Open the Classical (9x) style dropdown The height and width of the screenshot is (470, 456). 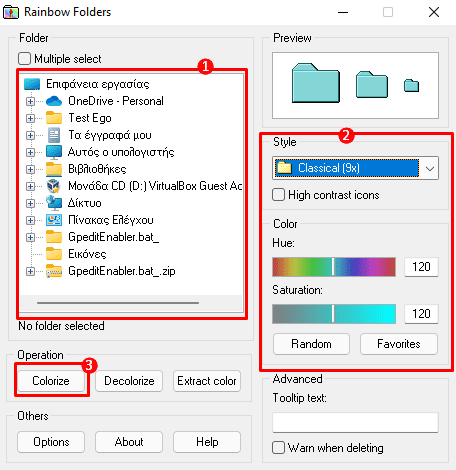pos(355,168)
